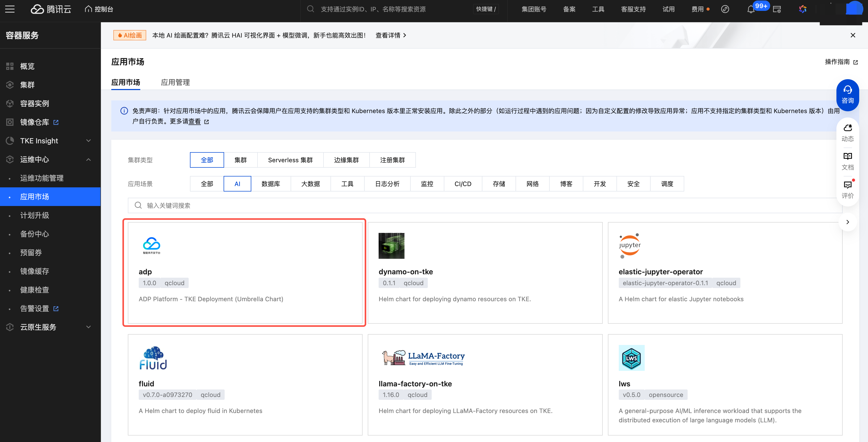Image resolution: width=868 pixels, height=442 pixels.
Task: Select Serverless 集群 cluster type filter
Action: pyautogui.click(x=290, y=160)
